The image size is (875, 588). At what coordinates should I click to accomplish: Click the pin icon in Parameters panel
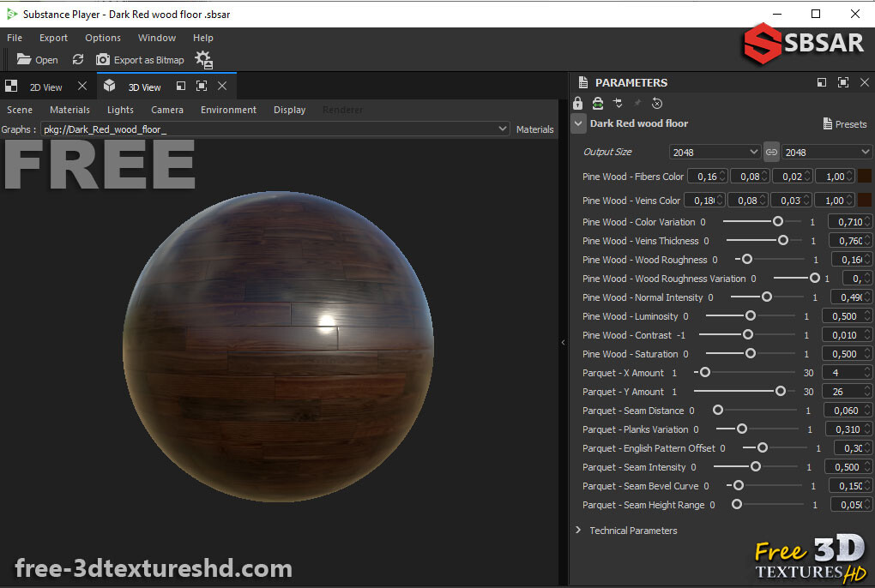point(637,103)
